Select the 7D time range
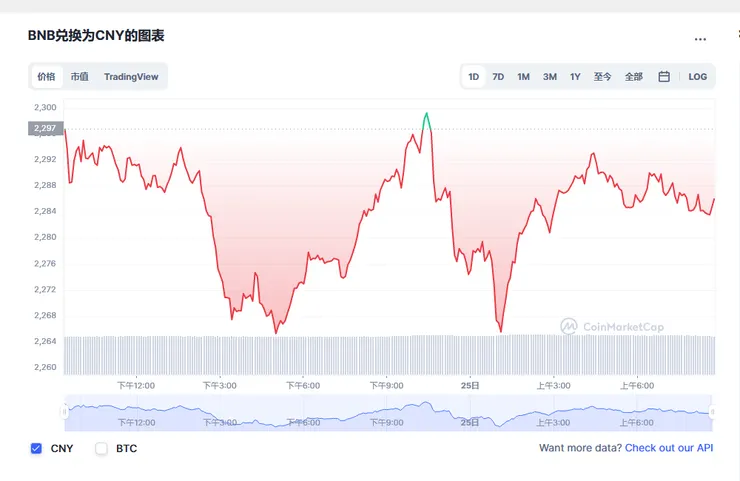The height and width of the screenshot is (481, 740). tap(498, 77)
